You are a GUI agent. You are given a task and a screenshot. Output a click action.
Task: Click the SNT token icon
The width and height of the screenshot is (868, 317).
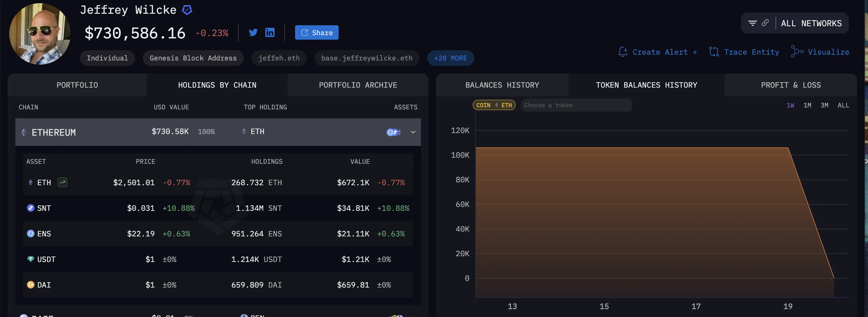[x=31, y=208]
